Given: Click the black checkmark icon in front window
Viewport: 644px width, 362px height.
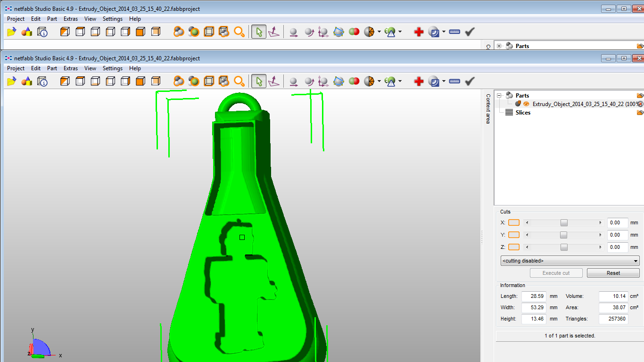Looking at the screenshot, I should (470, 81).
